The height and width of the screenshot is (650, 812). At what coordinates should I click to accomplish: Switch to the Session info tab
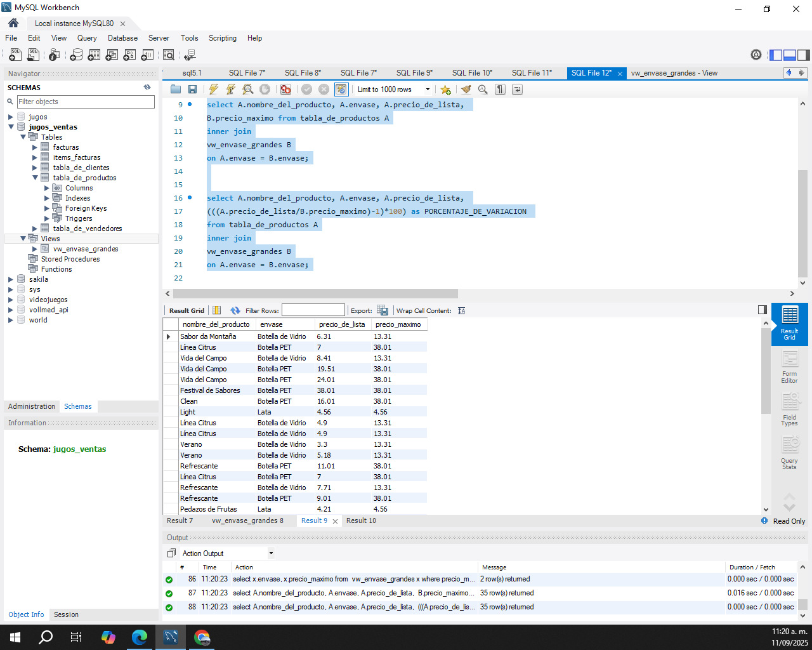coord(66,614)
